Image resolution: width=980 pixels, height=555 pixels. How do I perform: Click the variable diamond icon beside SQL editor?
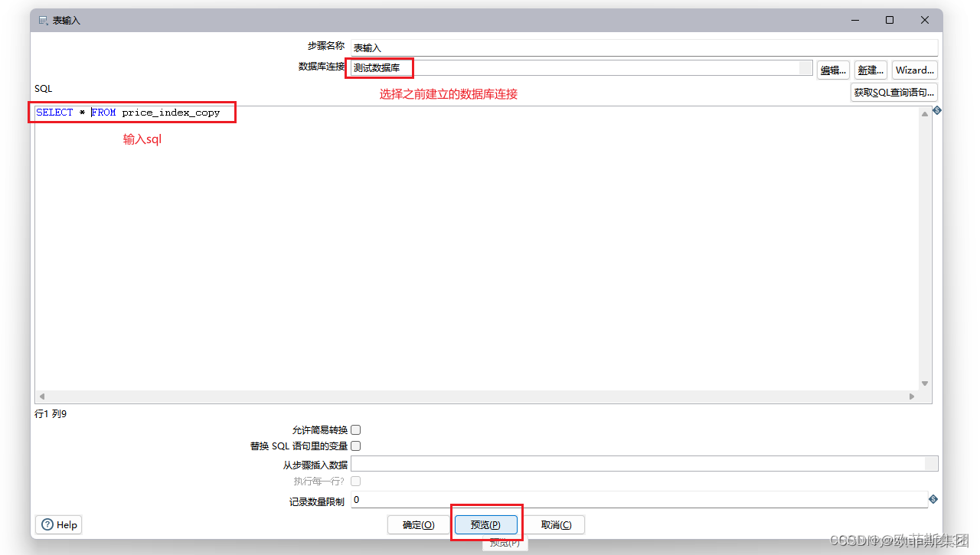point(937,111)
